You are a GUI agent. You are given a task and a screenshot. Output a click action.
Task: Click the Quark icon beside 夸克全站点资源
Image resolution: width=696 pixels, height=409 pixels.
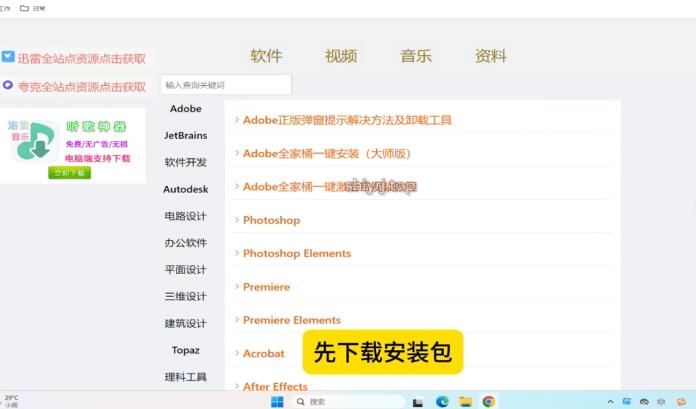coord(8,85)
